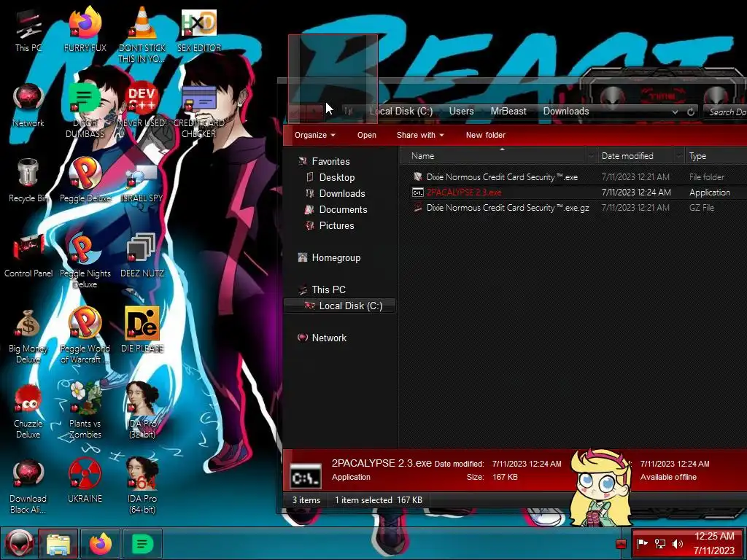Image resolution: width=747 pixels, height=560 pixels.
Task: Open the CREDIT CARD CHECKER shortcut
Action: (199, 111)
